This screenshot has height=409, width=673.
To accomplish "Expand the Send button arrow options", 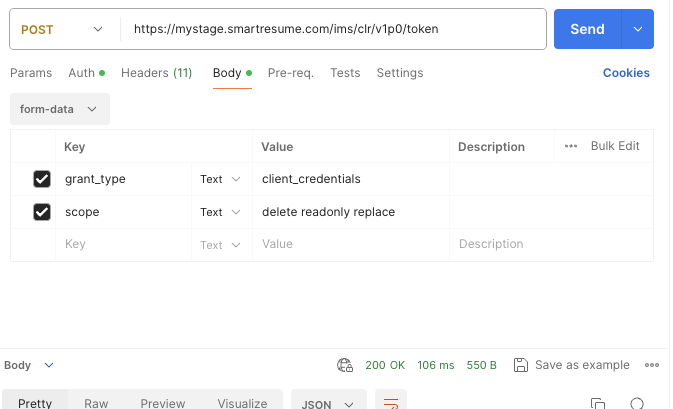I will 638,30.
